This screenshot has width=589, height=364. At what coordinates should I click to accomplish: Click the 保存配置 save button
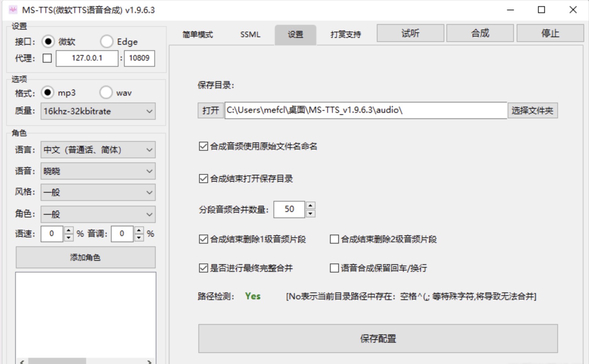point(378,339)
